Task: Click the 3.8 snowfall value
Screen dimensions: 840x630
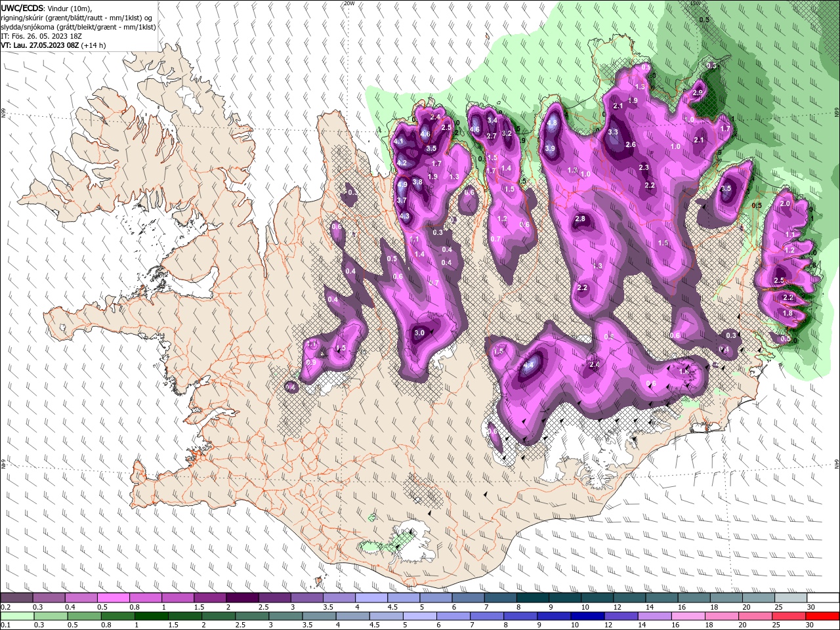Action: click(417, 182)
